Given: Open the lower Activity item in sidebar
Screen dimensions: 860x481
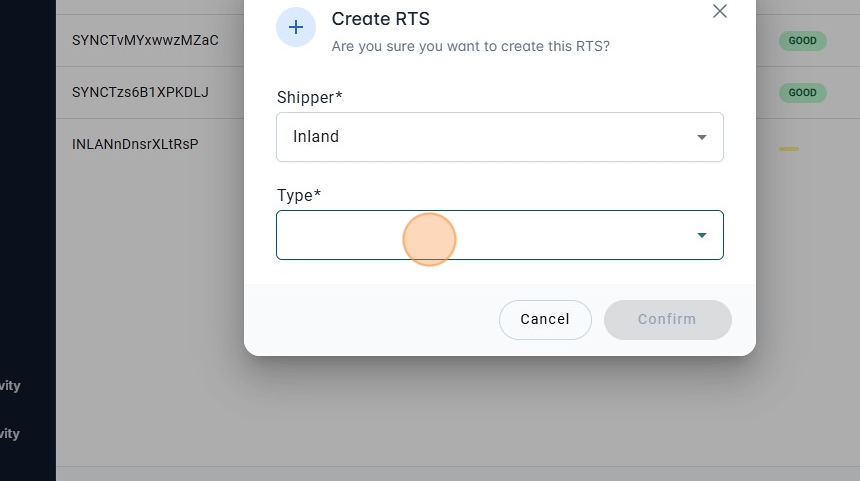Looking at the screenshot, I should pos(10,434).
